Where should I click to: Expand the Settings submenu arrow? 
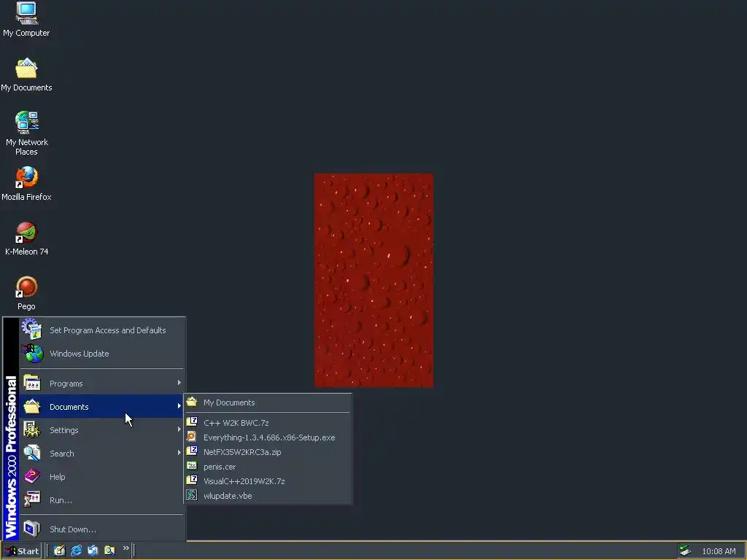tap(179, 429)
